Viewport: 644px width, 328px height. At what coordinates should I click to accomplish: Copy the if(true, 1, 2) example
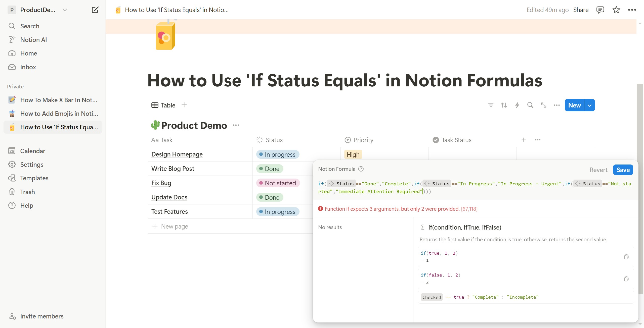pyautogui.click(x=626, y=257)
